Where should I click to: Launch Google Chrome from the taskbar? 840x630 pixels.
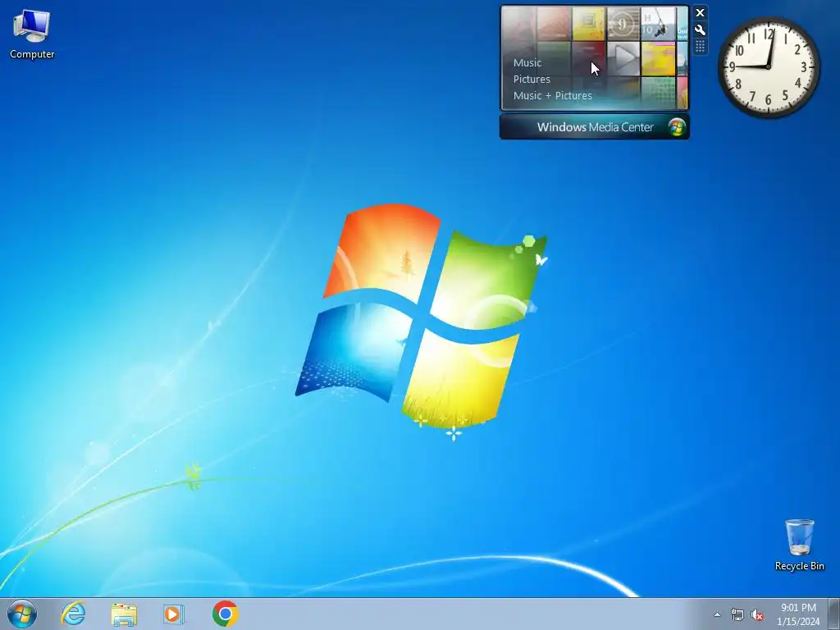coord(225,614)
